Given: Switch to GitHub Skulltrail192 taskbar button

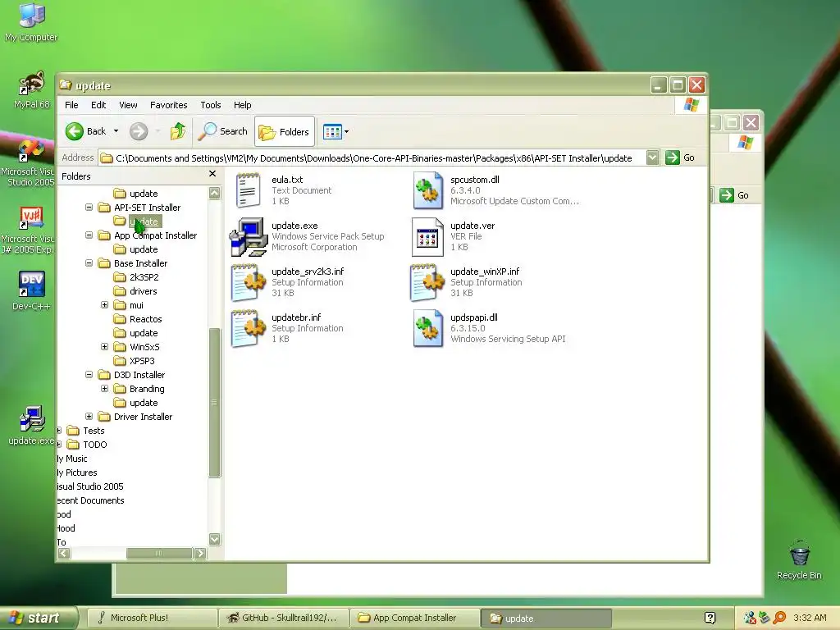Looking at the screenshot, I should [x=283, y=618].
